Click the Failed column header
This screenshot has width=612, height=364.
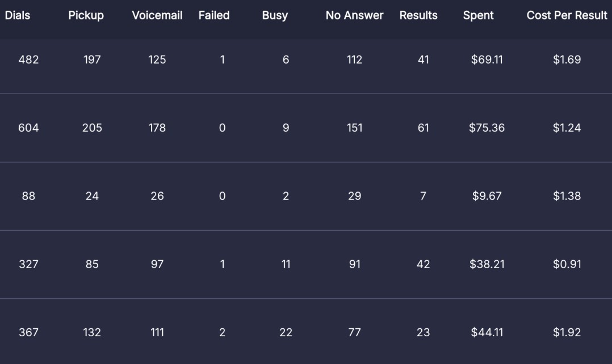pos(214,16)
